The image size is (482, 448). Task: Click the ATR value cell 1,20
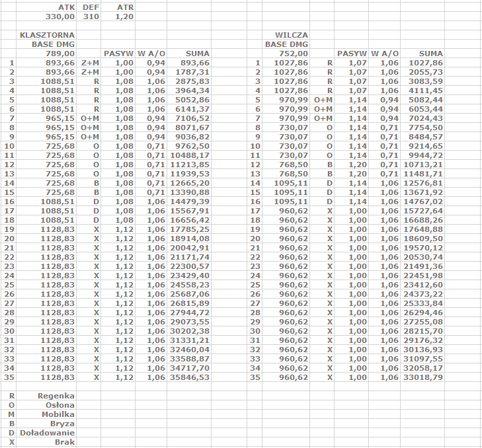124,17
